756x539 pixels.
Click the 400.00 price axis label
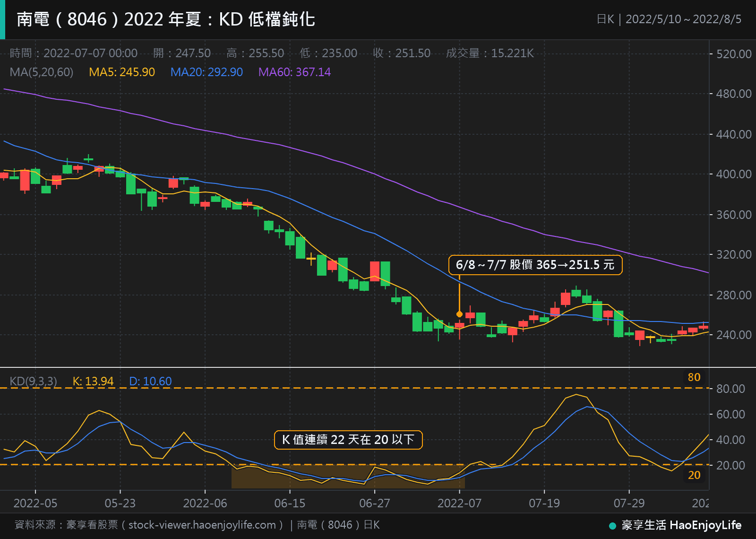tap(734, 174)
